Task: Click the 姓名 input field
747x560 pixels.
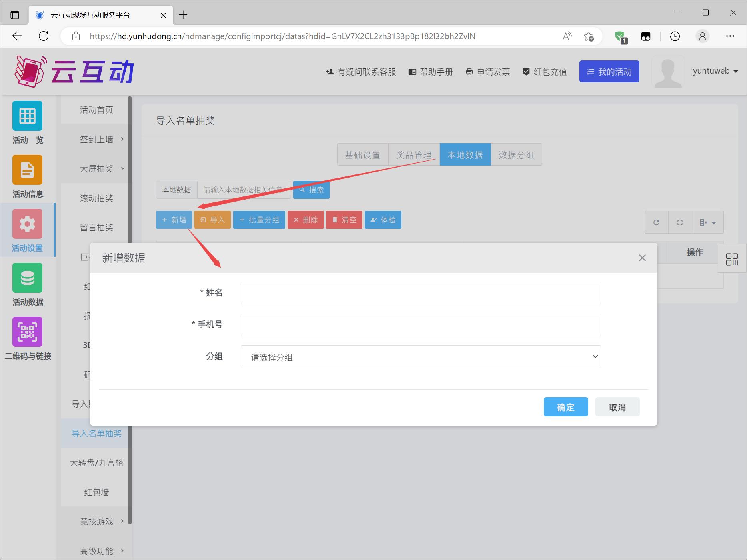Action: click(421, 293)
